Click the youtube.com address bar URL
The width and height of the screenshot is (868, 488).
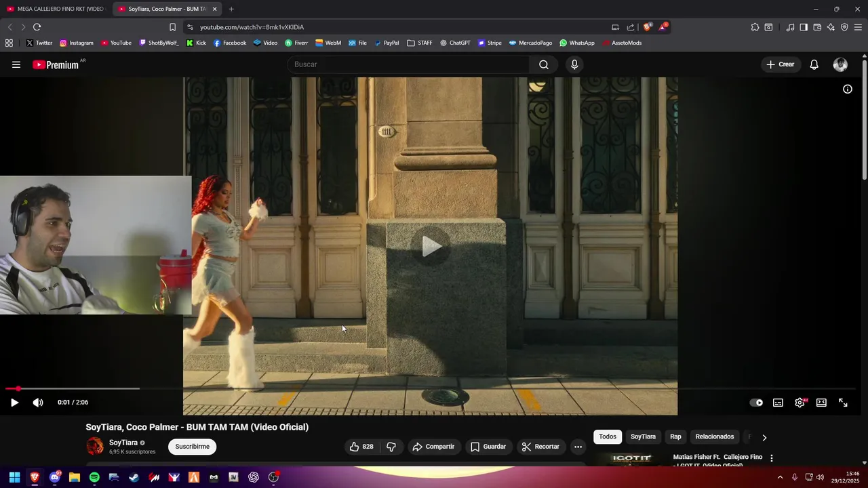tap(252, 27)
